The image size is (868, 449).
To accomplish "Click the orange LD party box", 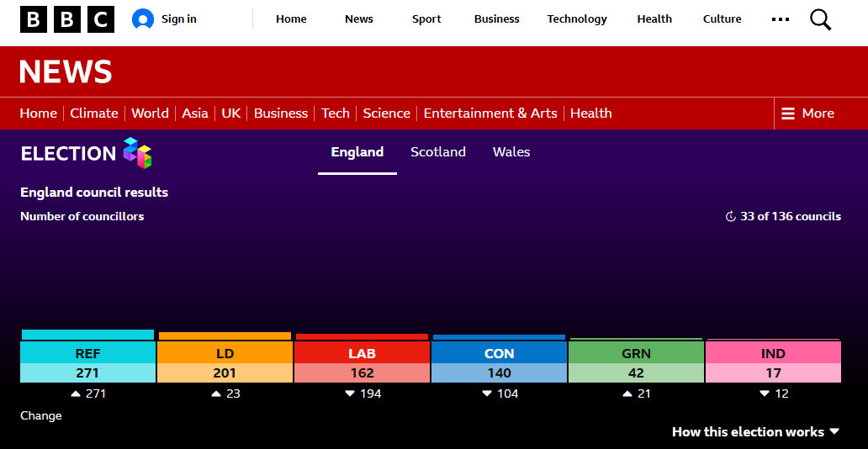I will [x=225, y=362].
